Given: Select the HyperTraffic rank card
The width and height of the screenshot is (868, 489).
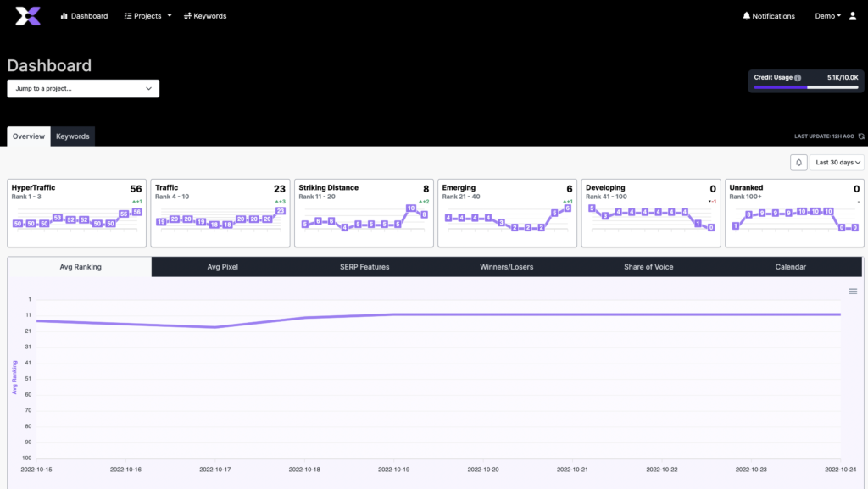Looking at the screenshot, I should point(76,212).
